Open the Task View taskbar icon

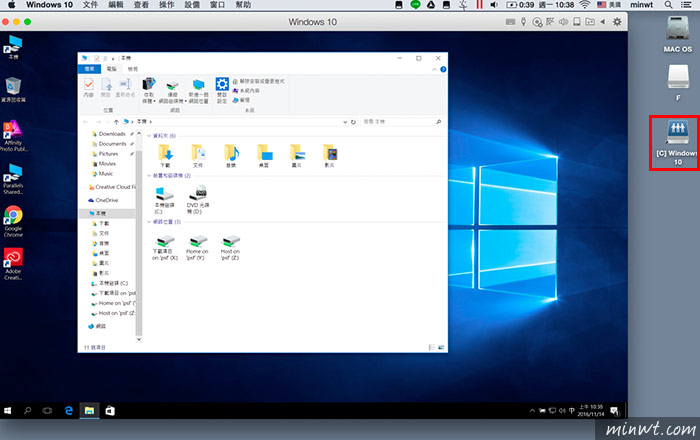pos(47,411)
